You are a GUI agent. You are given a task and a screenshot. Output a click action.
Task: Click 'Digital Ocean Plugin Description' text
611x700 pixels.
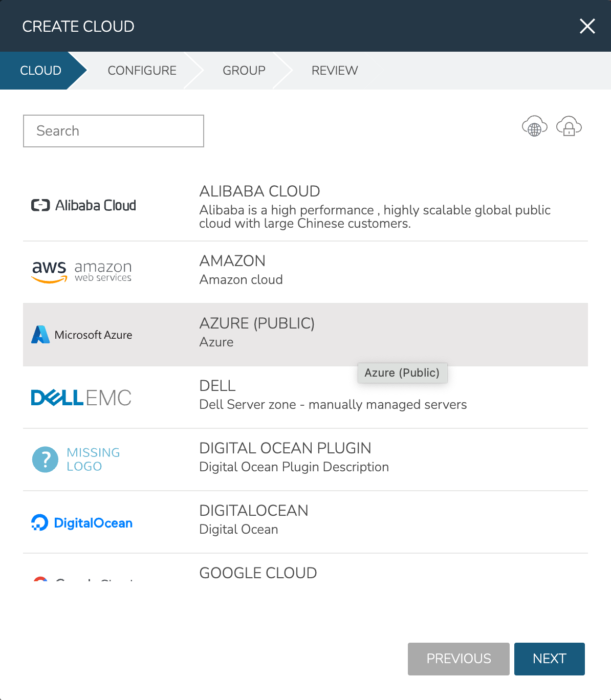click(294, 467)
